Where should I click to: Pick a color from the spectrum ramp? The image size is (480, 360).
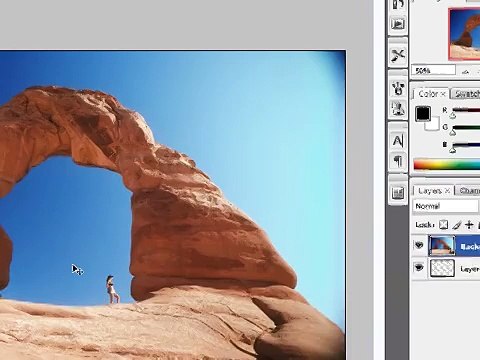coord(447,165)
